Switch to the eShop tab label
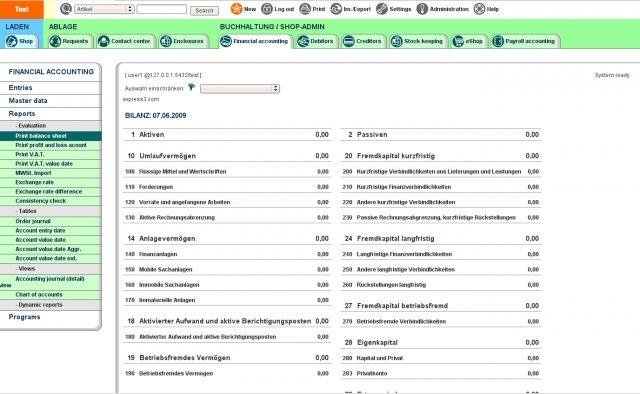The width and height of the screenshot is (640, 394). point(474,41)
